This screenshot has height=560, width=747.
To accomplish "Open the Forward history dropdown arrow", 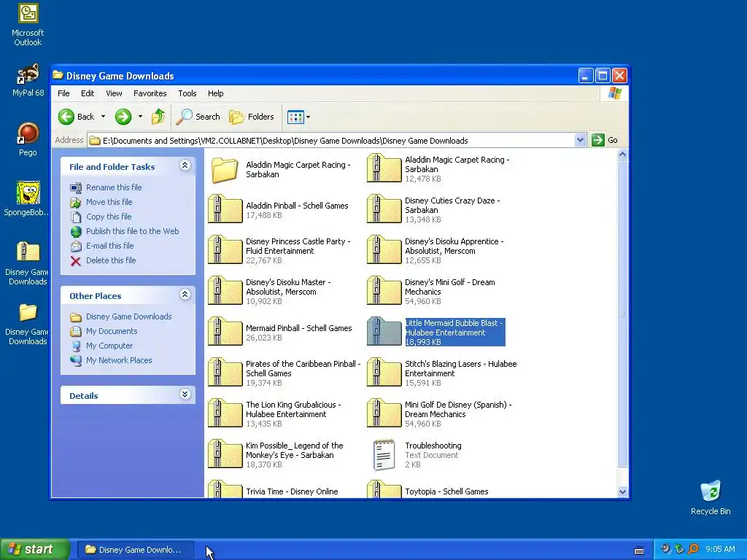I will (x=140, y=117).
